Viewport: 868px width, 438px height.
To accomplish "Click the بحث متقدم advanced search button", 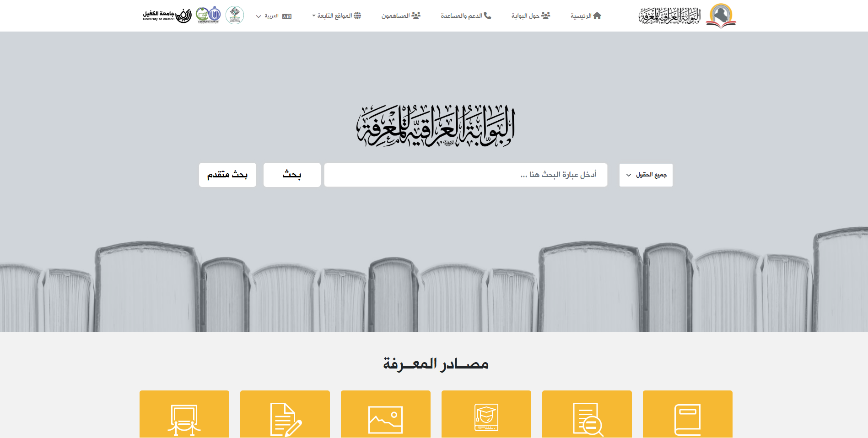I will (227, 175).
